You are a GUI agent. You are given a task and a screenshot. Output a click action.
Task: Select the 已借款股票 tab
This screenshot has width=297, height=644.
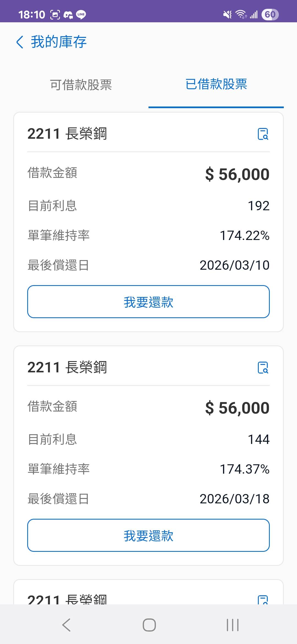pos(216,84)
